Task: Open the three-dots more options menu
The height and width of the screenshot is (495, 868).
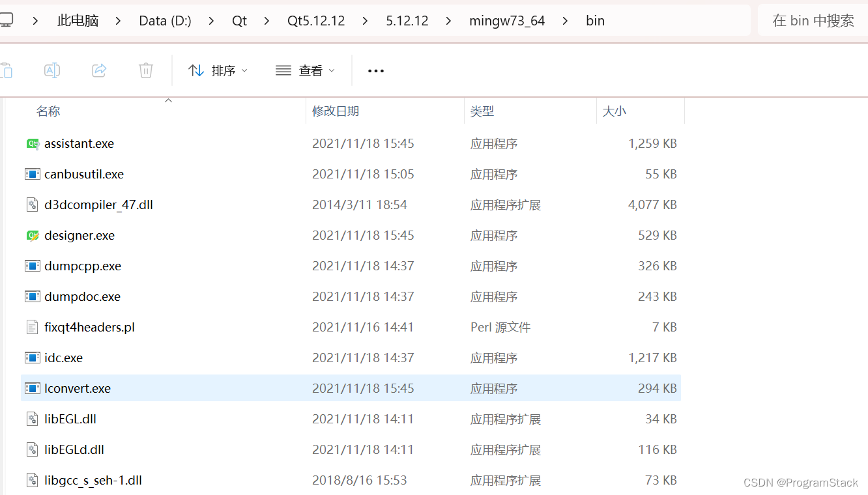Action: point(376,70)
